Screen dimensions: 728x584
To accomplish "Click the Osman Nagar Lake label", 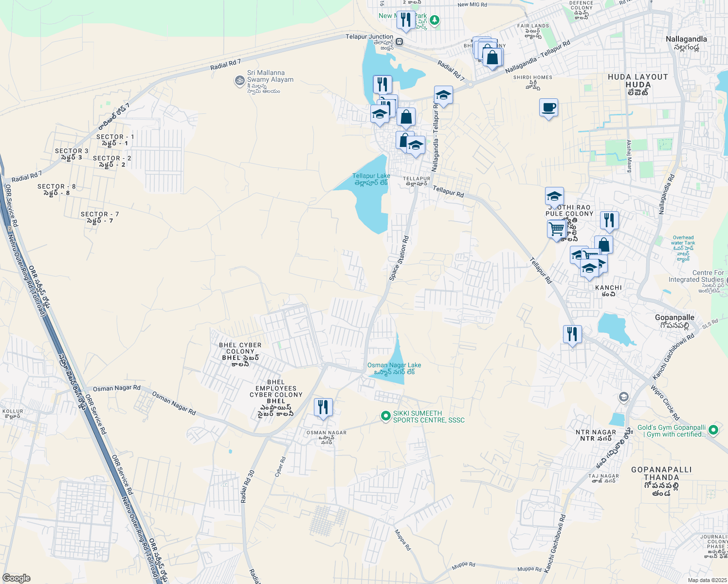I will click(x=394, y=365).
